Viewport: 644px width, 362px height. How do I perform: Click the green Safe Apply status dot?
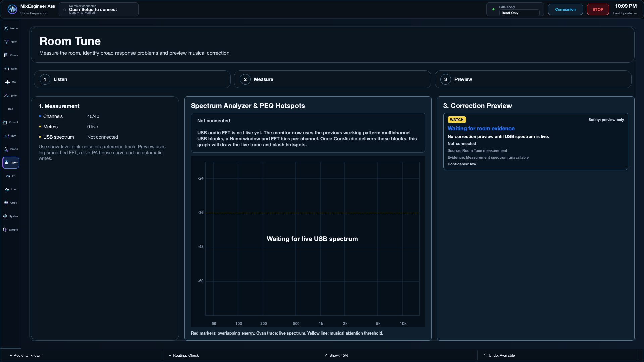pos(493,9)
